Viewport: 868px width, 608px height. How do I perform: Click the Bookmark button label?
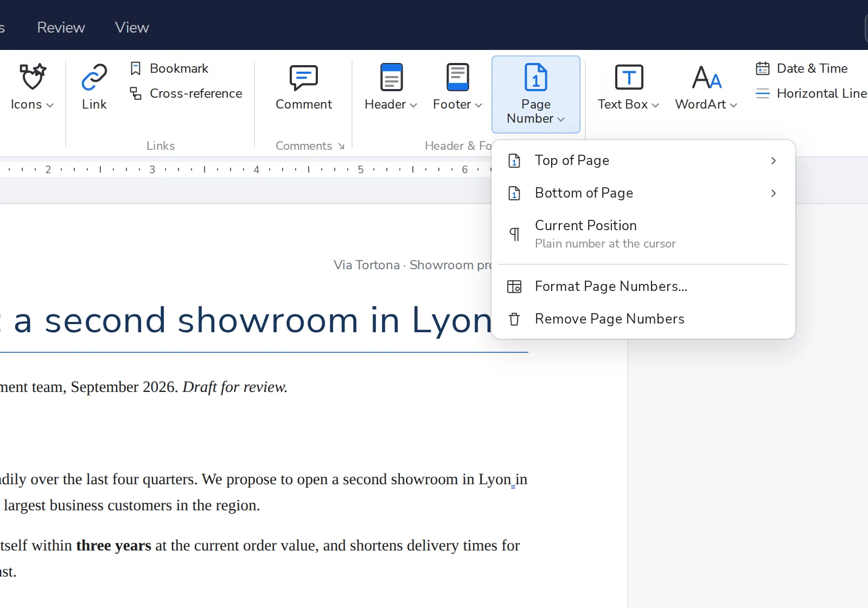coord(179,68)
